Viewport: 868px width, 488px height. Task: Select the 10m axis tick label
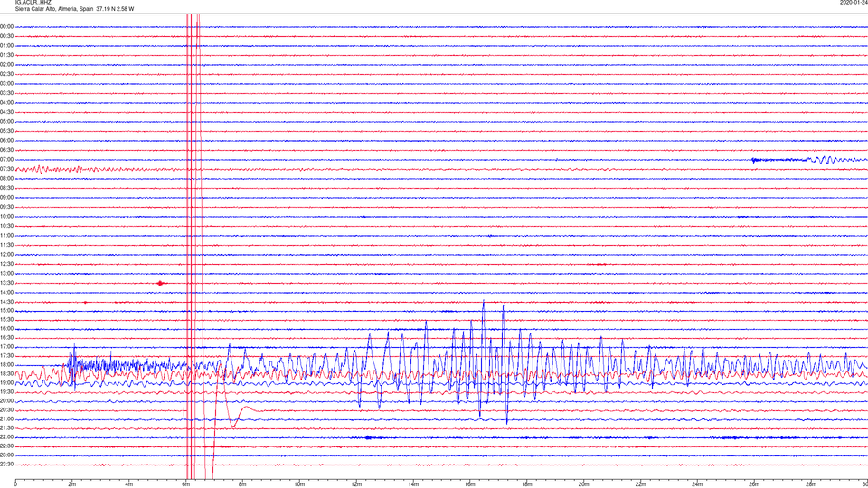(x=299, y=484)
